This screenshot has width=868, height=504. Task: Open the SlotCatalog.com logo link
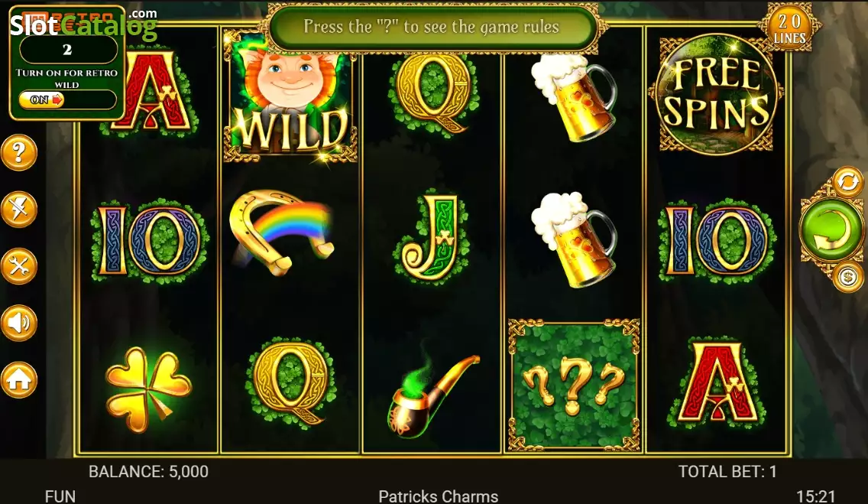point(83,24)
